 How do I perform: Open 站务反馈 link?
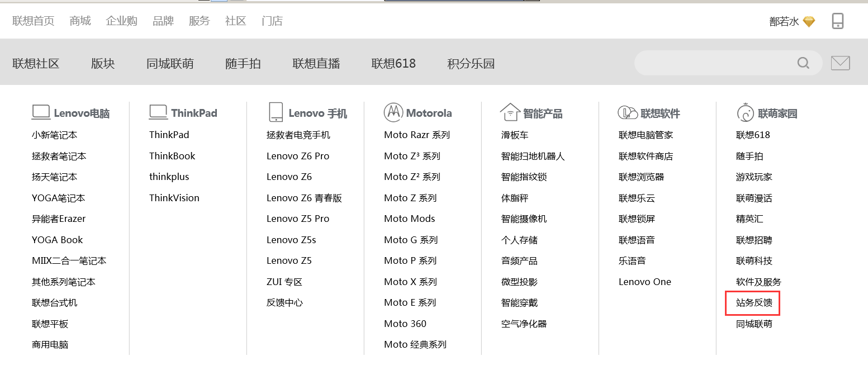(754, 303)
